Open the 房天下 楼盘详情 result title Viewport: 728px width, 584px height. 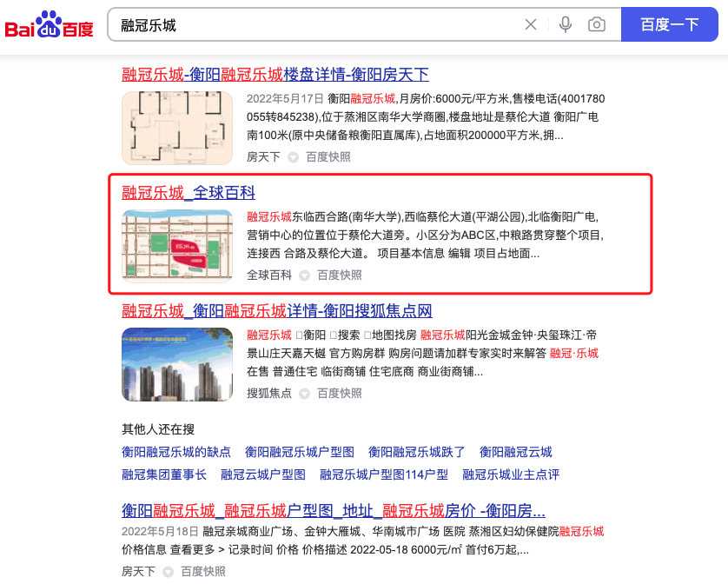pos(275,75)
